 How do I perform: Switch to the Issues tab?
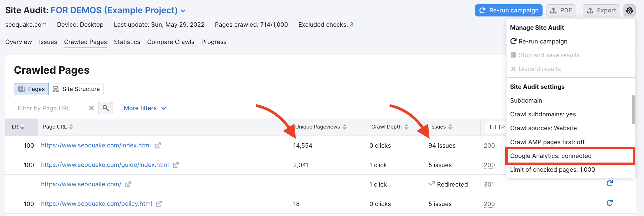(x=48, y=42)
